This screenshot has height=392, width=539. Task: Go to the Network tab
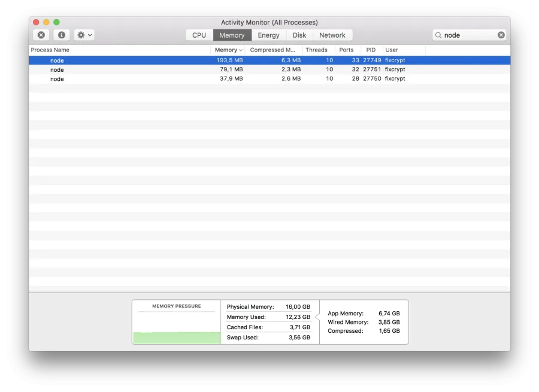click(x=332, y=35)
